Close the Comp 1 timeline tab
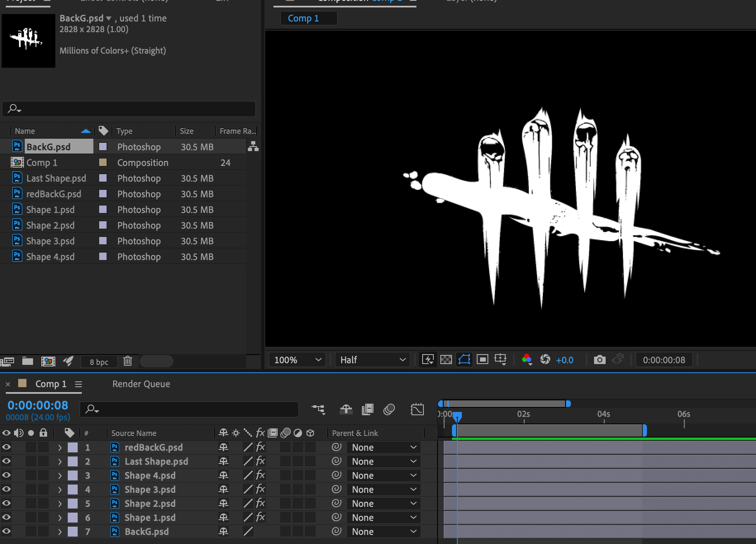 (x=8, y=384)
